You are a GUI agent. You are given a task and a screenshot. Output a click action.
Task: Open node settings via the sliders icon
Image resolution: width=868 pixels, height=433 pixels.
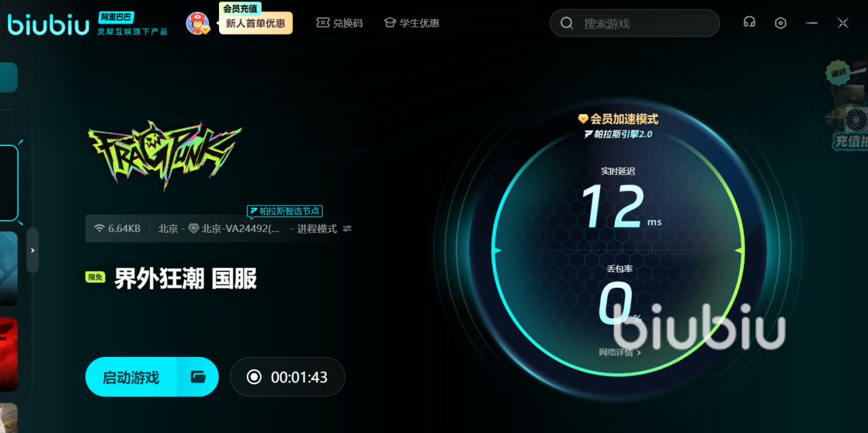click(347, 229)
